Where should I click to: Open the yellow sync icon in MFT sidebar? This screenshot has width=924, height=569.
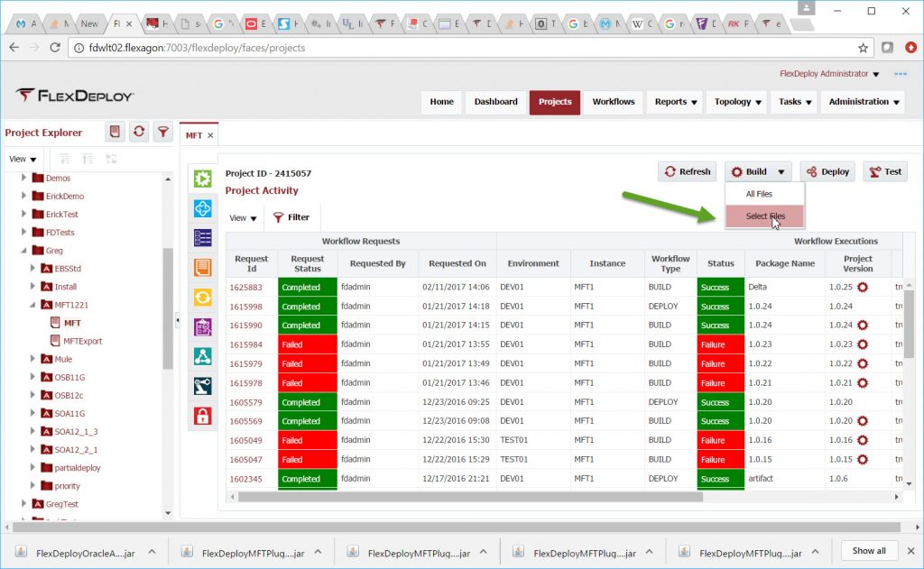(x=203, y=298)
